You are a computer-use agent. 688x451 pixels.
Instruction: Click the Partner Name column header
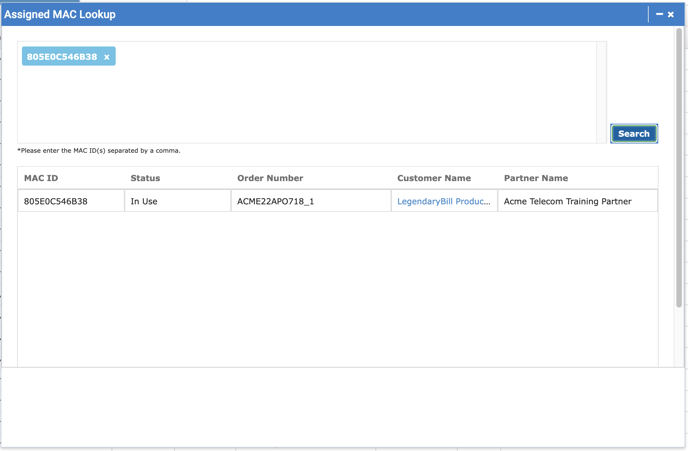536,178
